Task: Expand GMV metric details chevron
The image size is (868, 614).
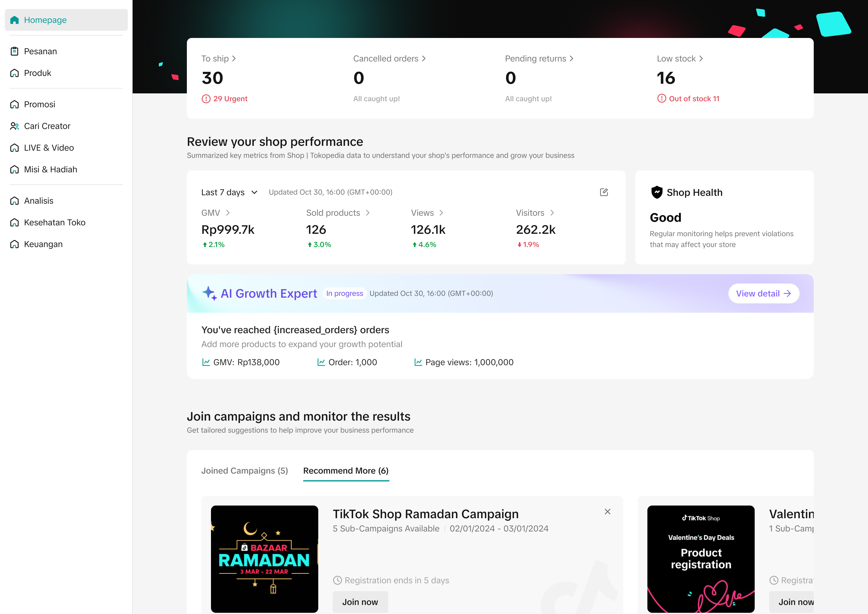Action: (x=228, y=213)
